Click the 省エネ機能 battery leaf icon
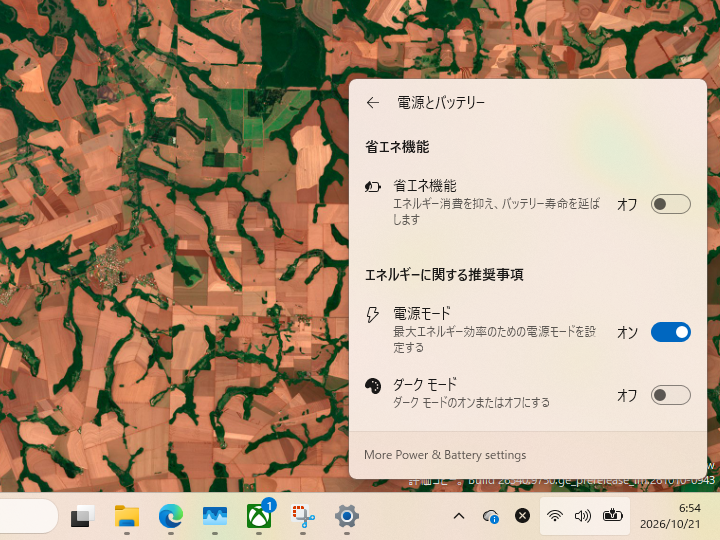 372,187
